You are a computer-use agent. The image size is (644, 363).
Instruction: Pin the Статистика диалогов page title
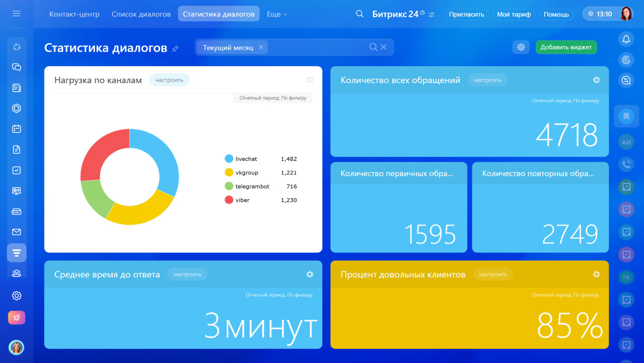[175, 49]
